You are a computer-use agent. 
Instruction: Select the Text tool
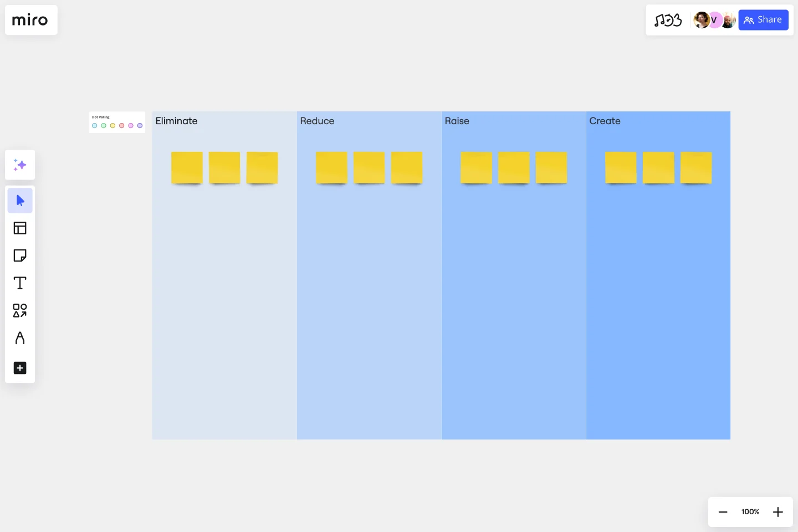click(20, 283)
